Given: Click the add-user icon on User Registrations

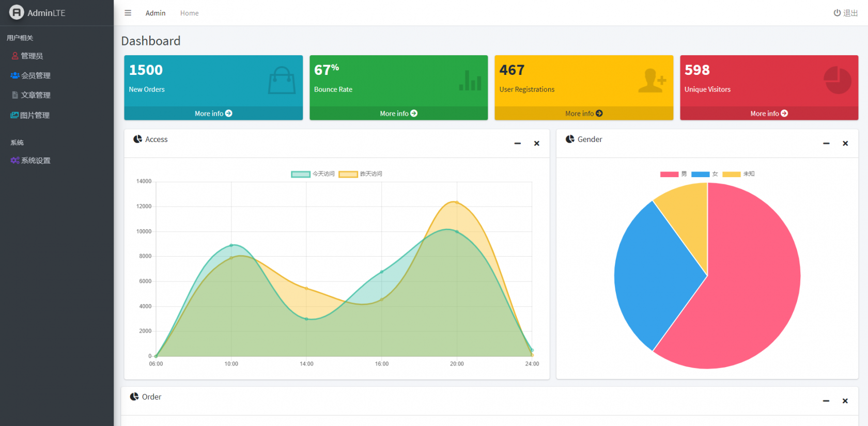Looking at the screenshot, I should coord(652,81).
